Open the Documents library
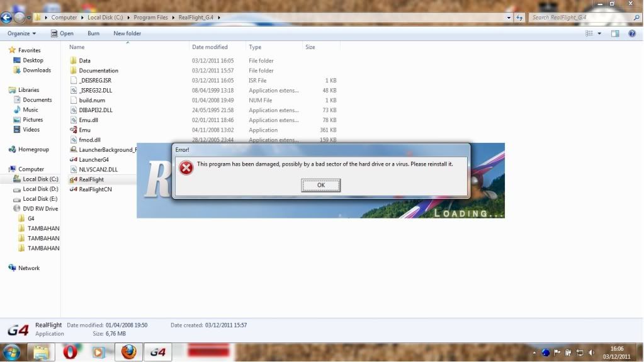644x362 pixels. (x=37, y=100)
